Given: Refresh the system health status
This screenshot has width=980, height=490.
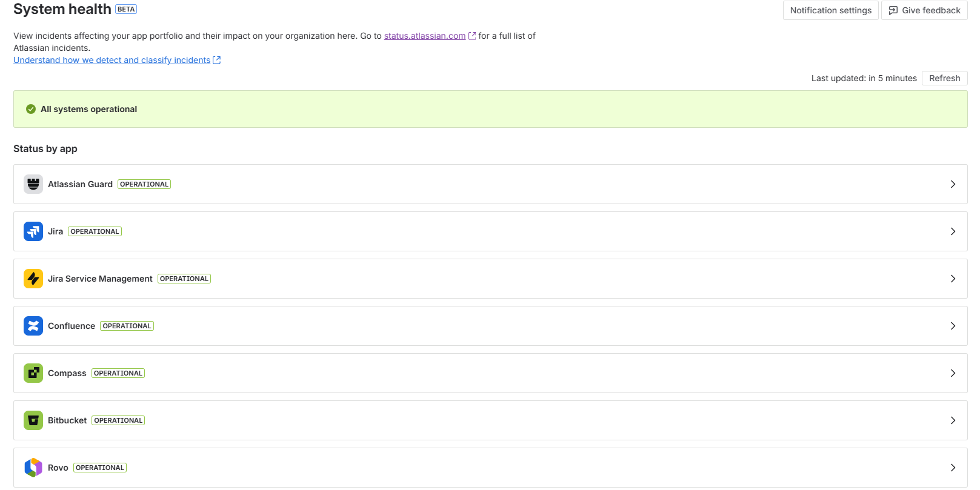Looking at the screenshot, I should 944,78.
